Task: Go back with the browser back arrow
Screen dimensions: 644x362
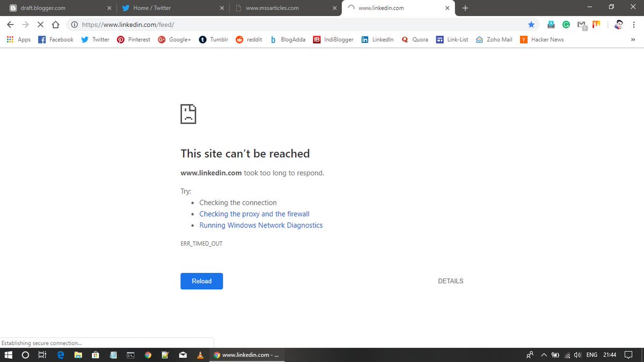Action: tap(10, 25)
